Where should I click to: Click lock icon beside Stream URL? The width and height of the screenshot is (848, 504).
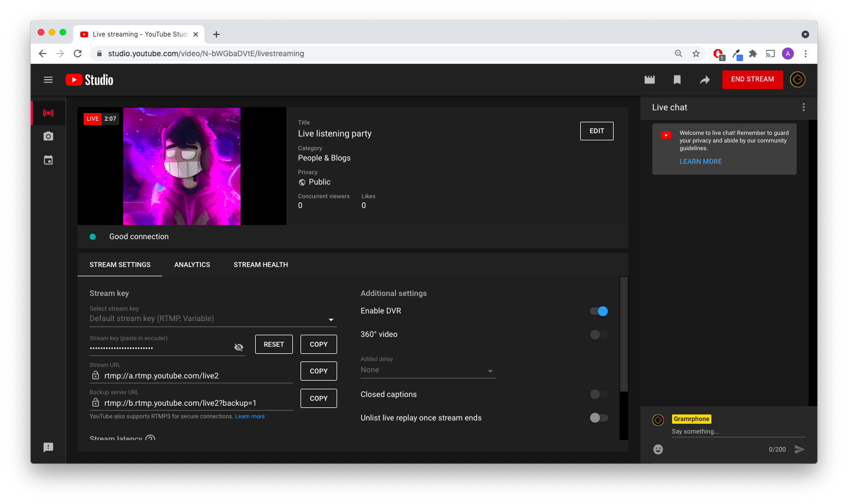click(96, 375)
